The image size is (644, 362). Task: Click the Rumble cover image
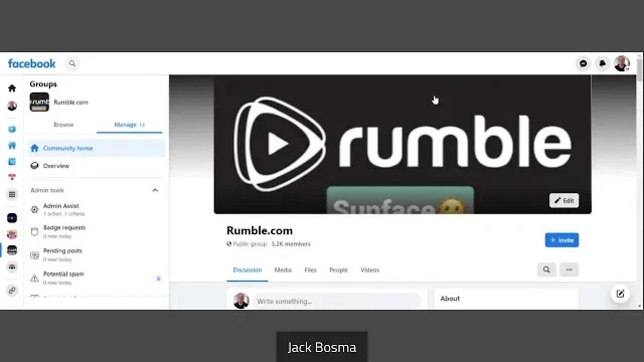[403, 144]
